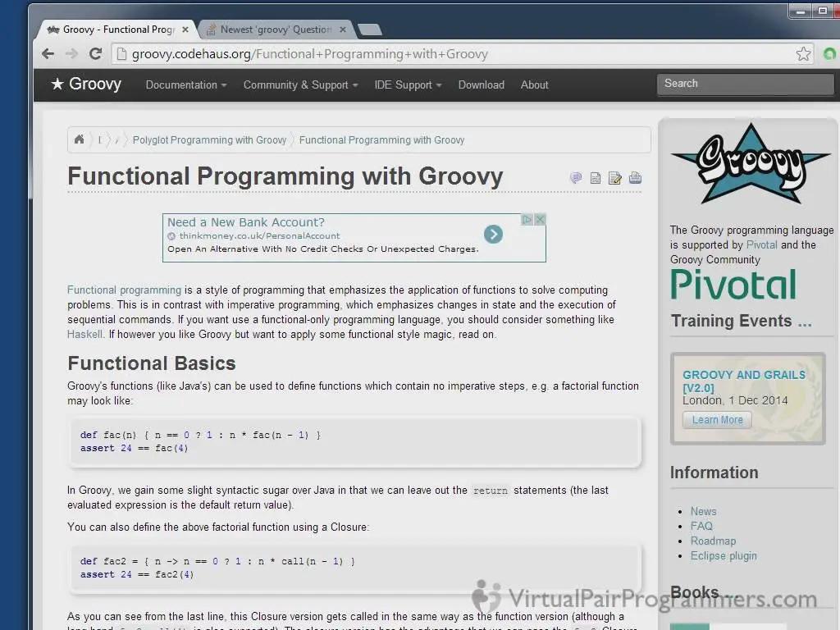Switch to Newest 'groovy' Questions tab
This screenshot has width=840, height=630.
(276, 30)
